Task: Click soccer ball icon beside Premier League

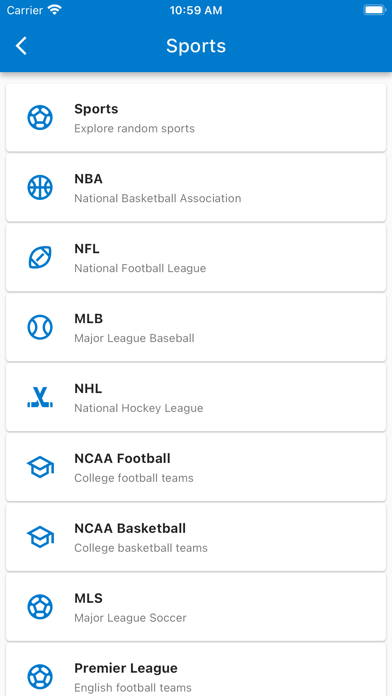Action: point(40,677)
